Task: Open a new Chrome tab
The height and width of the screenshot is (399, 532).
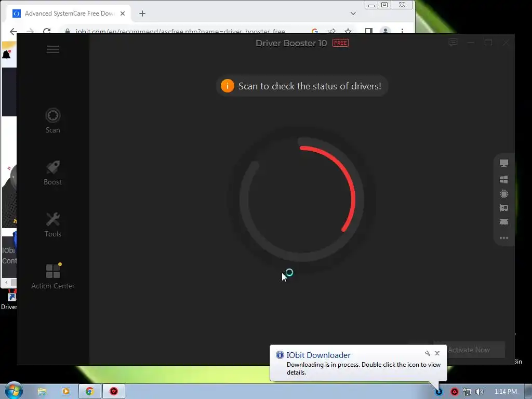Action: point(142,14)
